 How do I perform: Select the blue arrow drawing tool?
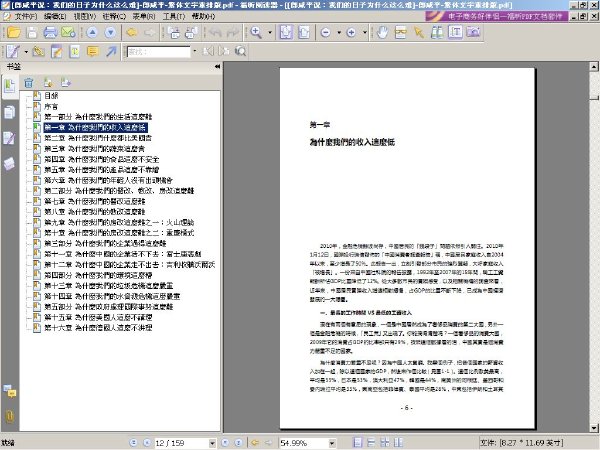[111, 51]
